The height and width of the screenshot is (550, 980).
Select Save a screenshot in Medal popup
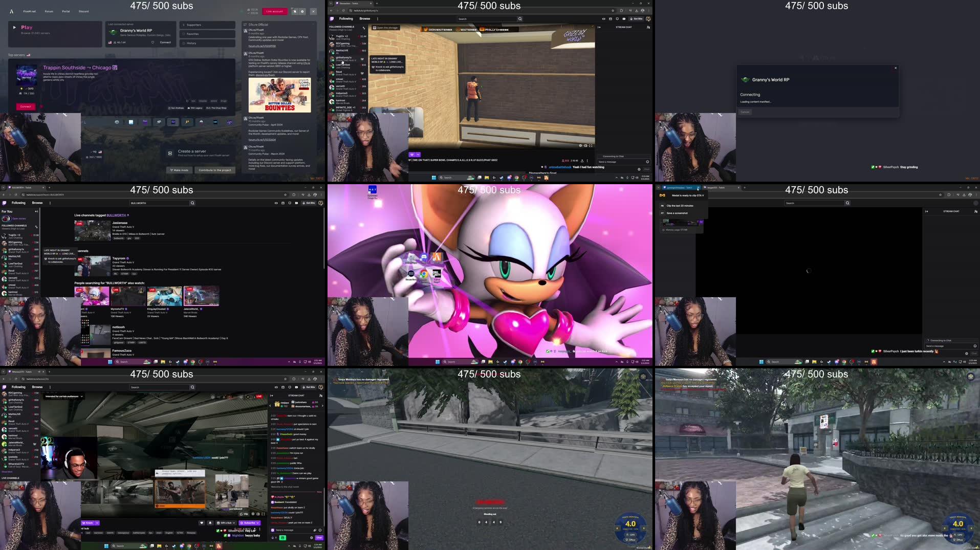tap(677, 213)
